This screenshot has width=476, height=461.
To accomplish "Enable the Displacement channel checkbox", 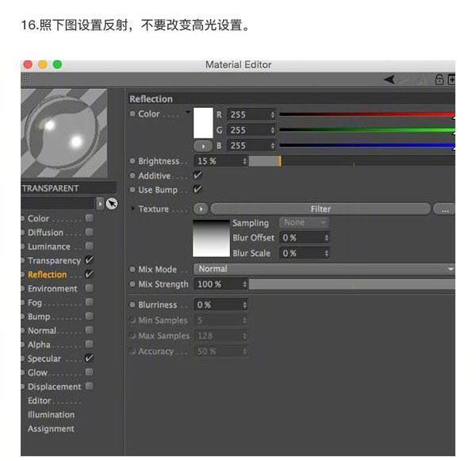I will pos(89,386).
